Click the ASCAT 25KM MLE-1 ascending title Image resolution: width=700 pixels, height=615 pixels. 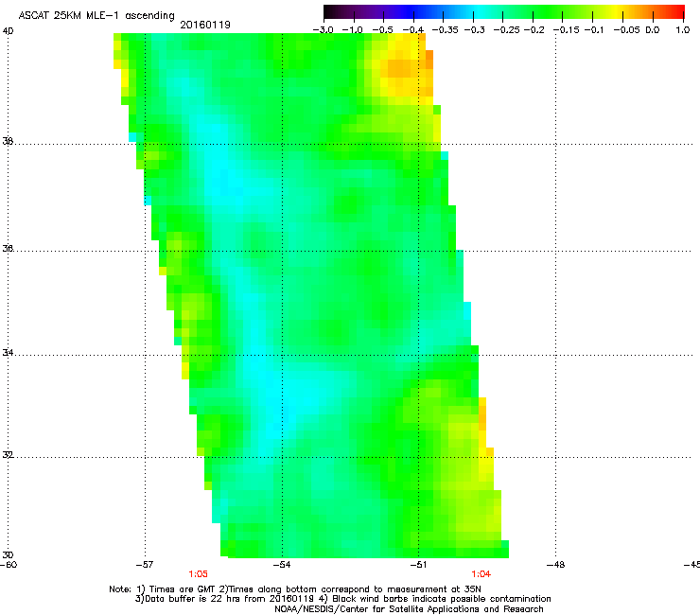point(96,16)
